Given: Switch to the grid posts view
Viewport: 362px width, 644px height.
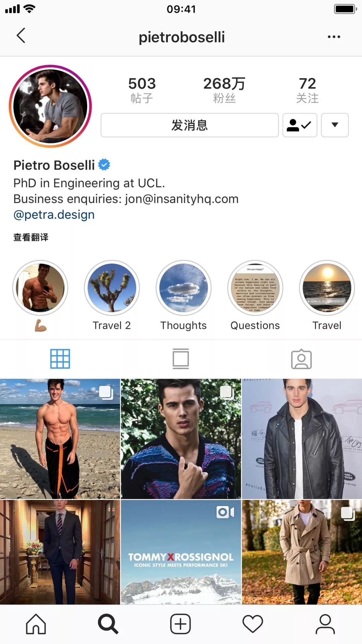Looking at the screenshot, I should tap(60, 359).
